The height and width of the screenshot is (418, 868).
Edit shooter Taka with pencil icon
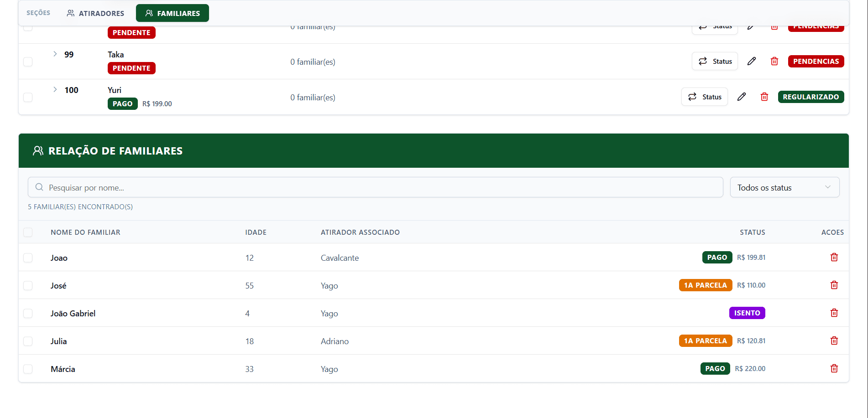[752, 61]
